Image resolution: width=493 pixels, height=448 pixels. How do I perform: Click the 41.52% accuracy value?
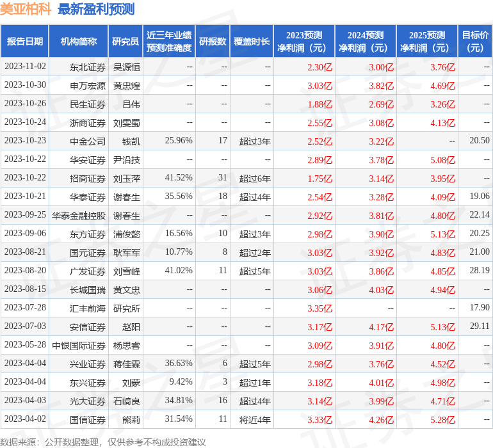[x=179, y=178]
